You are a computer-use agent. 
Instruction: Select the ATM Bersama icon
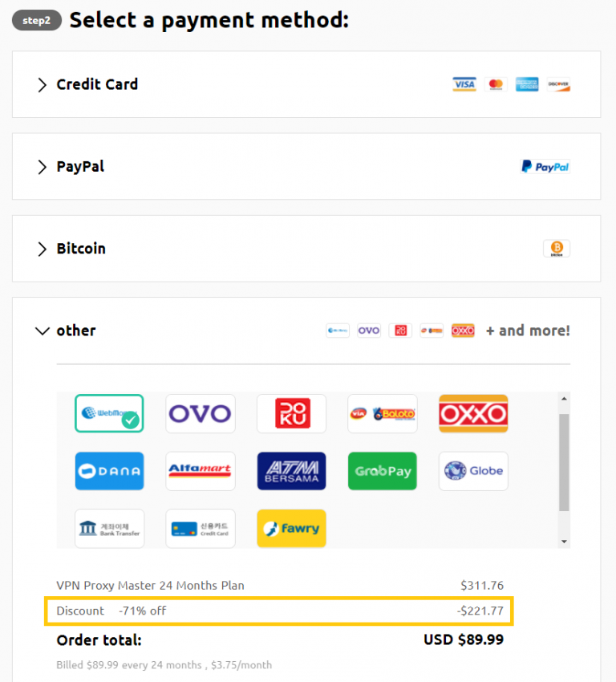(x=291, y=470)
